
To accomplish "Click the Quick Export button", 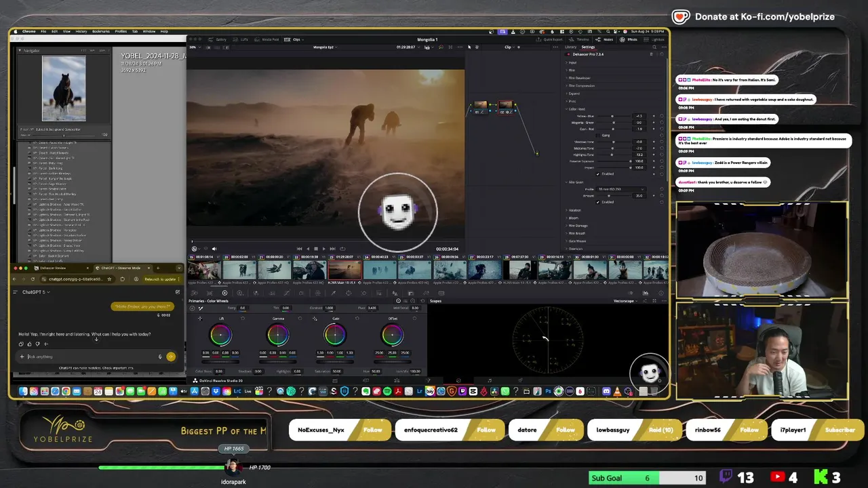I will coord(551,39).
